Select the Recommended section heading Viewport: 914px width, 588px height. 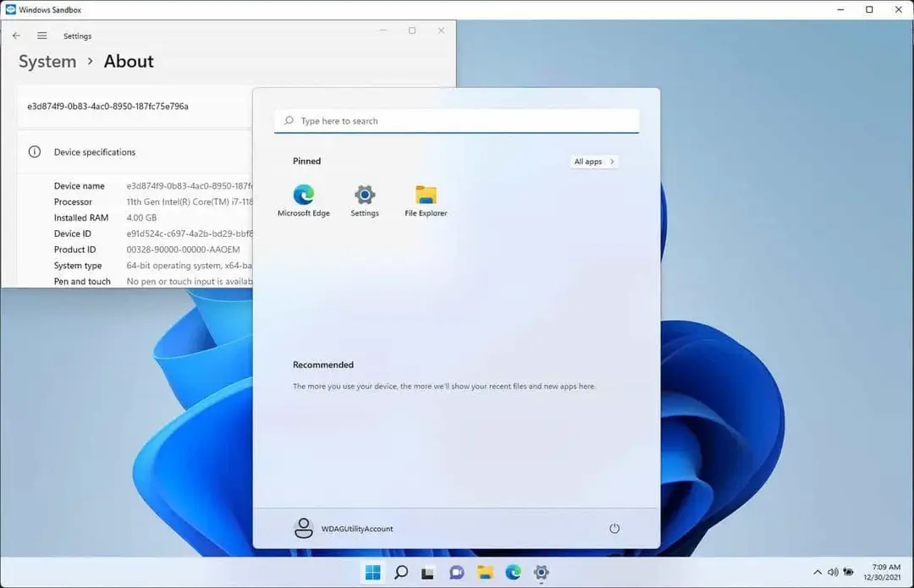coord(323,365)
